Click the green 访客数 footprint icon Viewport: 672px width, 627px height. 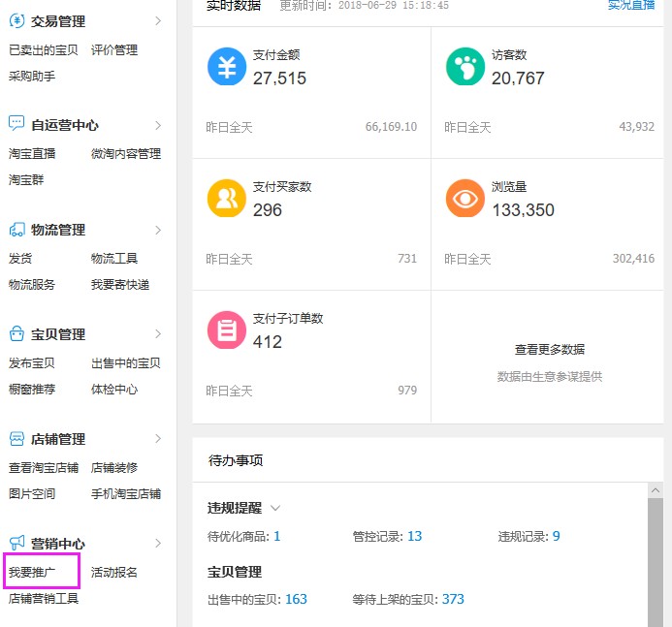[x=465, y=67]
